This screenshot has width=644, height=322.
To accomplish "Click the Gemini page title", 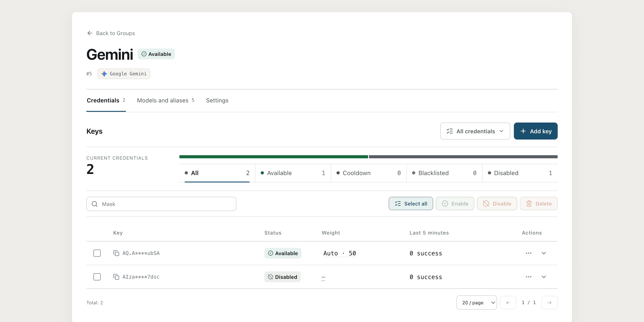I will point(110,54).
